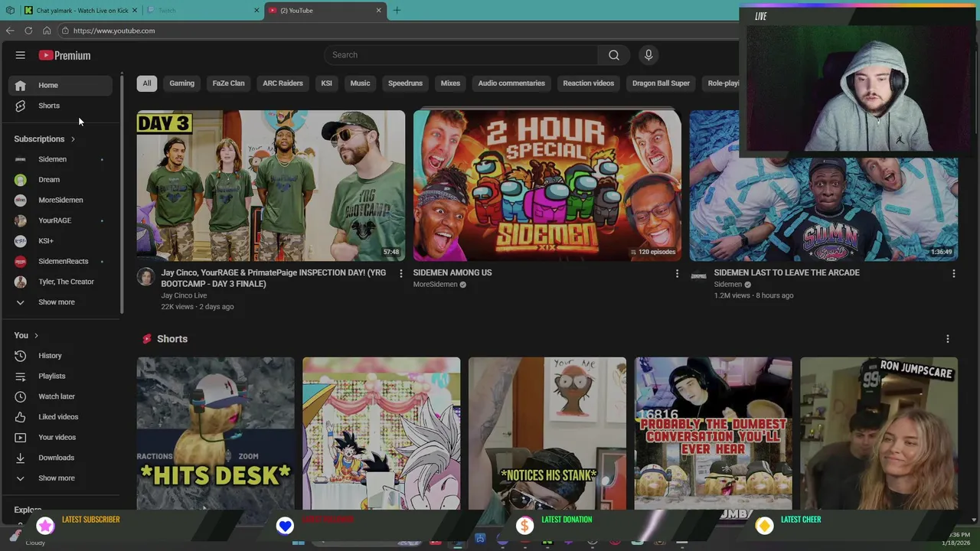
Task: Play the DAY 3 bootcamp thumbnail
Action: click(271, 186)
